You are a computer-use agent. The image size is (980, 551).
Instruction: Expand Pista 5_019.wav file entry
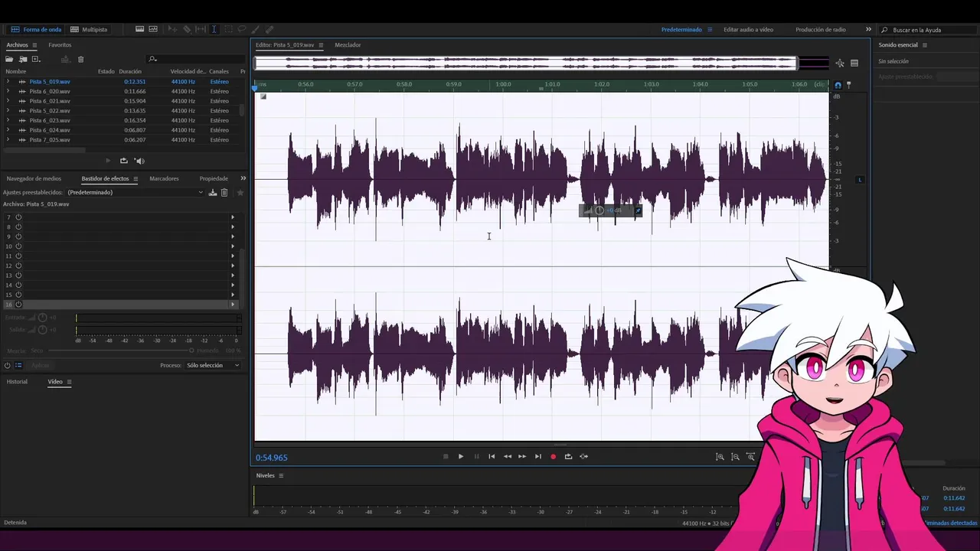pyautogui.click(x=8, y=81)
